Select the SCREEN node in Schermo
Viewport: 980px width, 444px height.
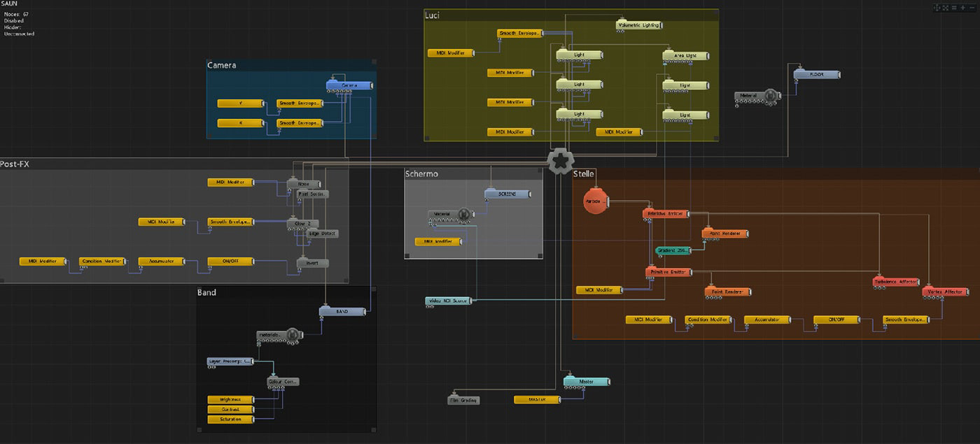click(507, 194)
